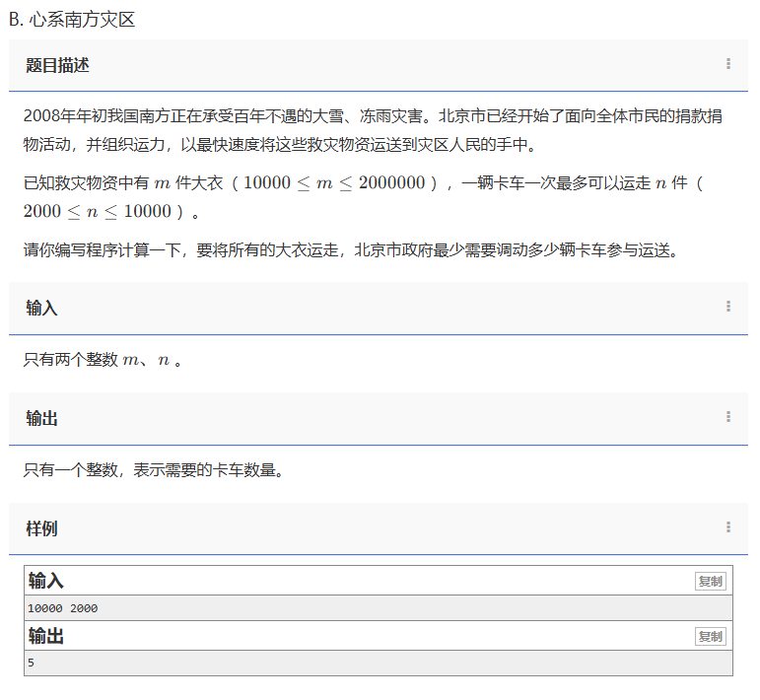Click the formula 10000 ≤ m ≤ 2000000
Image resolution: width=760 pixels, height=700 pixels.
point(334,183)
